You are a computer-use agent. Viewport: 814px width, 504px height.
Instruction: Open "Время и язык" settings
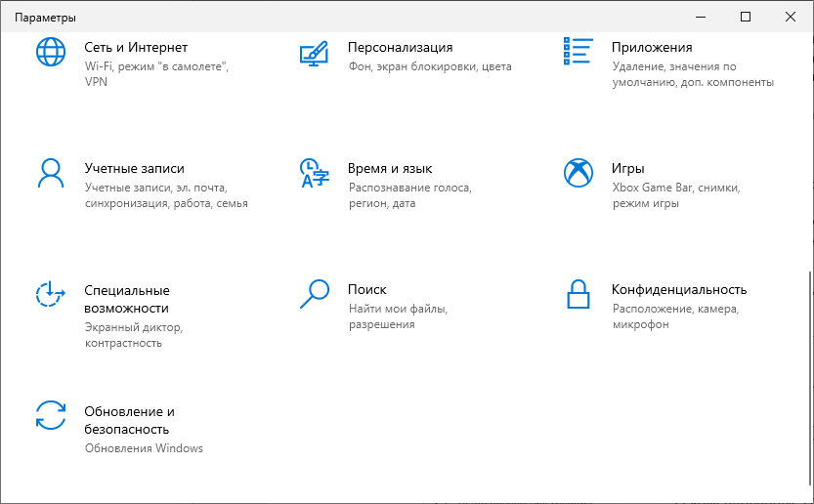coord(390,168)
